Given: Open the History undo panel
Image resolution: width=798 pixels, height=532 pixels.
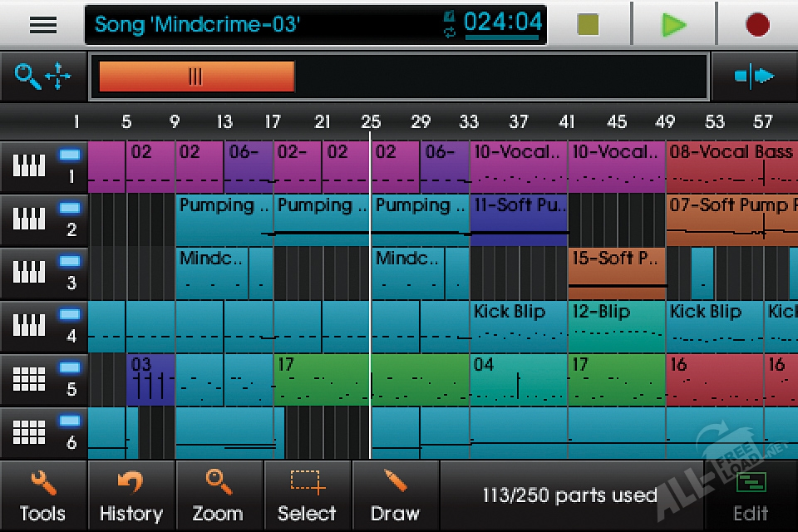Looking at the screenshot, I should point(131,496).
